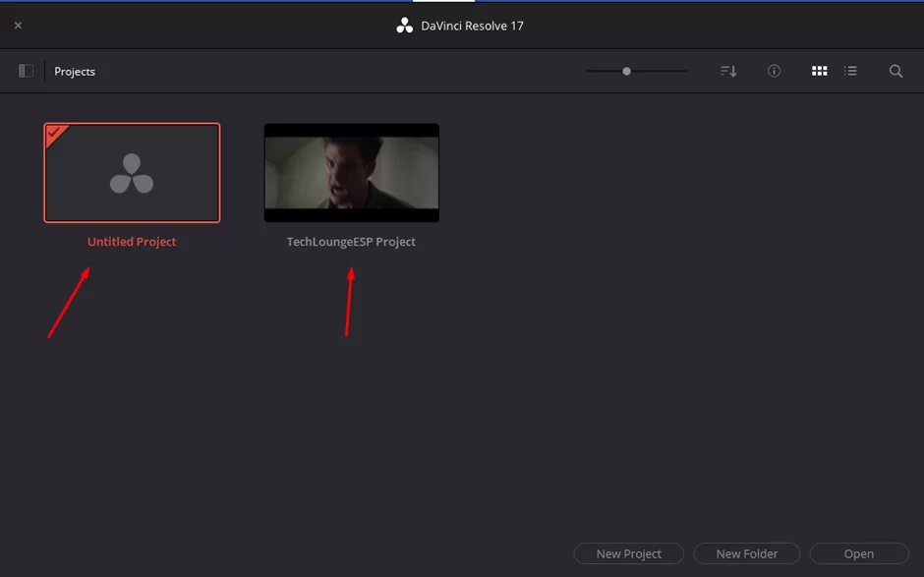Show project info with the info icon
Viewport: 924px width, 577px height.
pos(774,71)
